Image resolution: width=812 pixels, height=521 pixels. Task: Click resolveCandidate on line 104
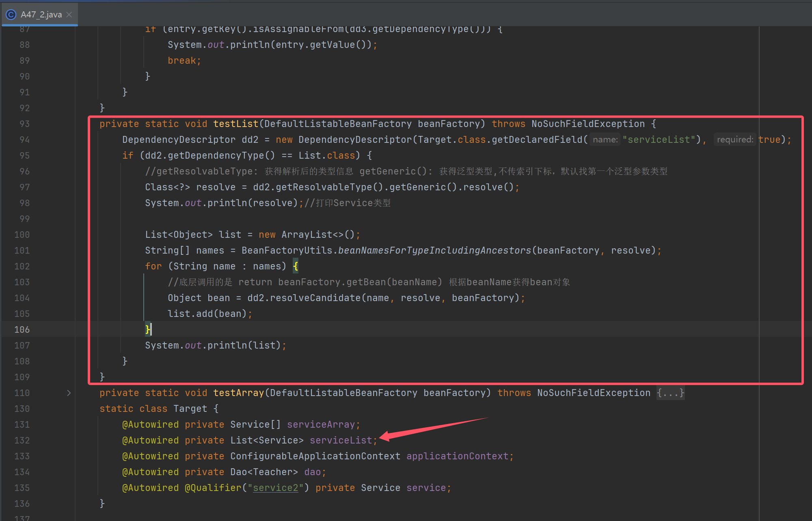[315, 298]
